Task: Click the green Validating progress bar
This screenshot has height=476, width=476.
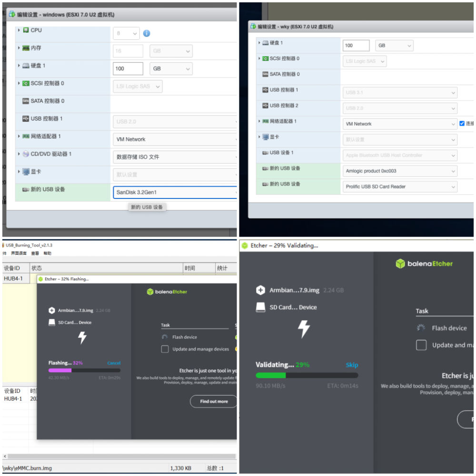Action: (x=307, y=375)
